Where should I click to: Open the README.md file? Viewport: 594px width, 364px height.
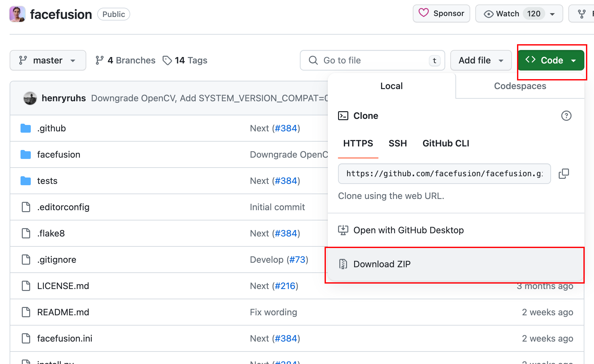point(63,312)
